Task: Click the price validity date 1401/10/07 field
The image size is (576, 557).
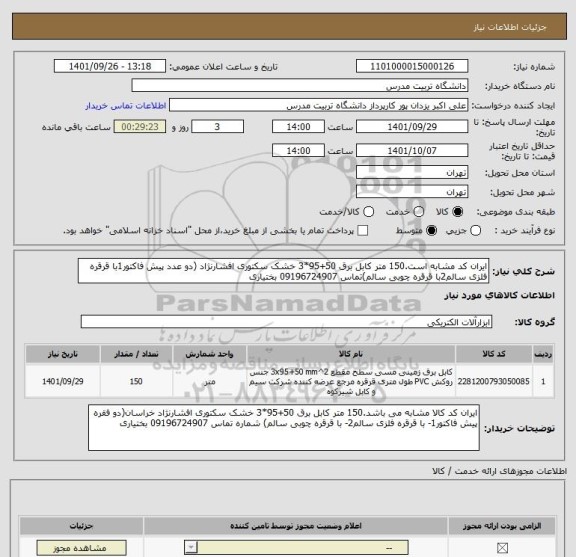Action: click(x=412, y=151)
